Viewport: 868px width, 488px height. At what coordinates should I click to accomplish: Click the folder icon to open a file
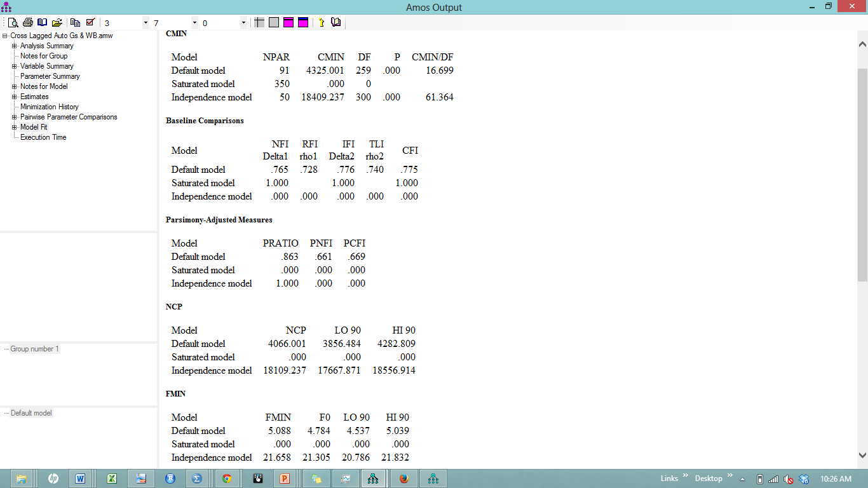coord(57,23)
